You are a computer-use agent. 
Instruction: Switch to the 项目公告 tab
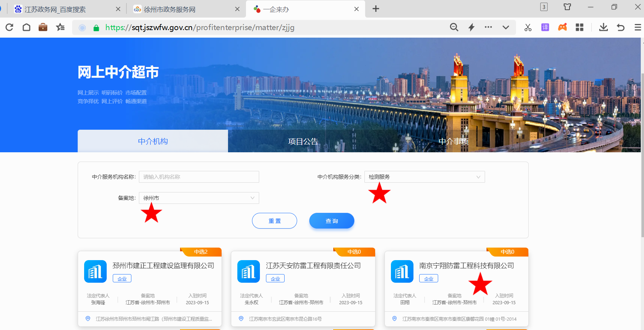point(303,142)
